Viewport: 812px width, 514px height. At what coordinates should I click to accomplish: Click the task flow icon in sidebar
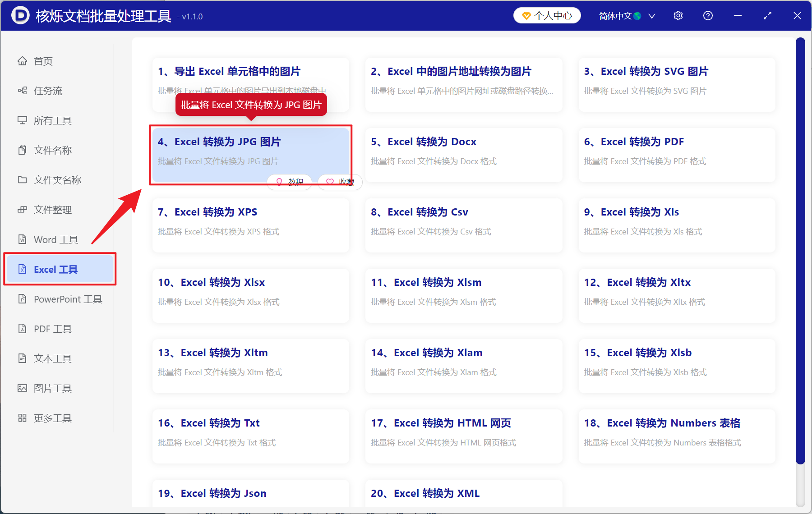22,91
